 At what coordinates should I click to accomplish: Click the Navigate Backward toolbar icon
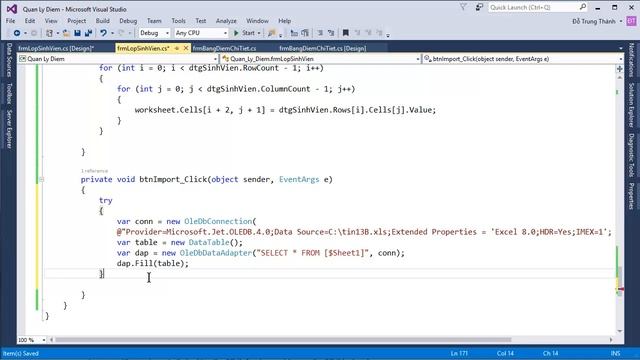pyautogui.click(x=17, y=33)
